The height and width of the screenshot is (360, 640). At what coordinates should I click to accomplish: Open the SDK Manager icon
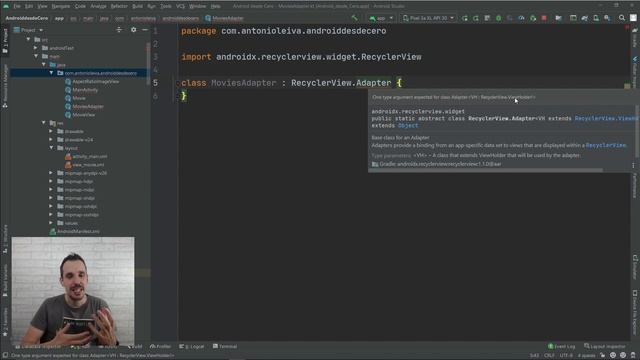click(607, 18)
